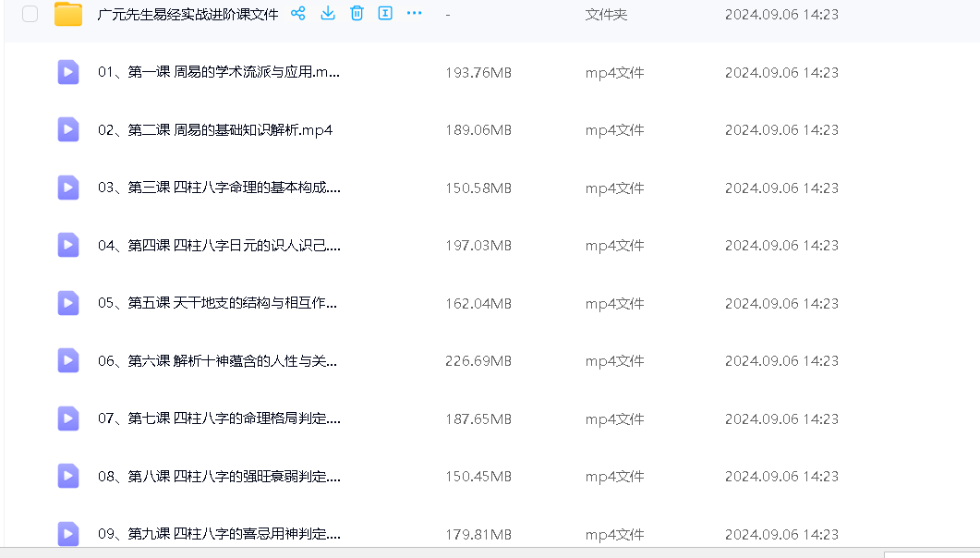
Task: Open 02、第二课 周易的基础知识解析.mp4
Action: click(214, 130)
